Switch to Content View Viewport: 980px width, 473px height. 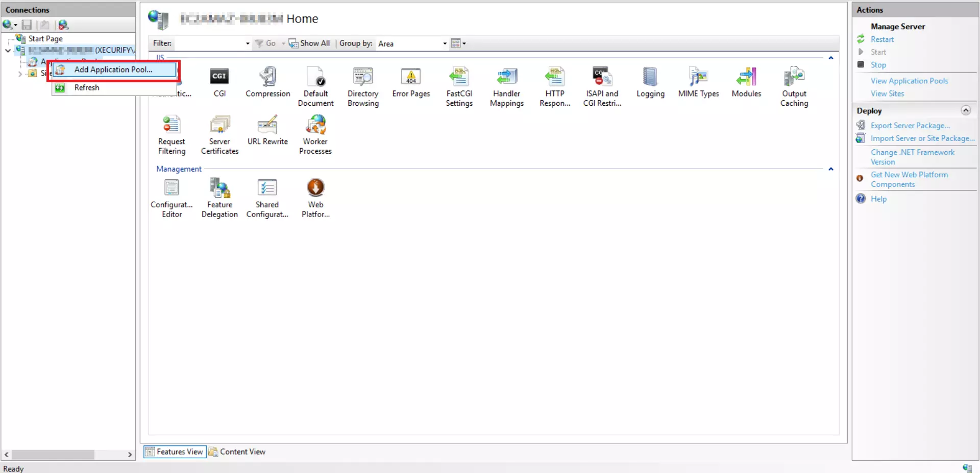(242, 452)
